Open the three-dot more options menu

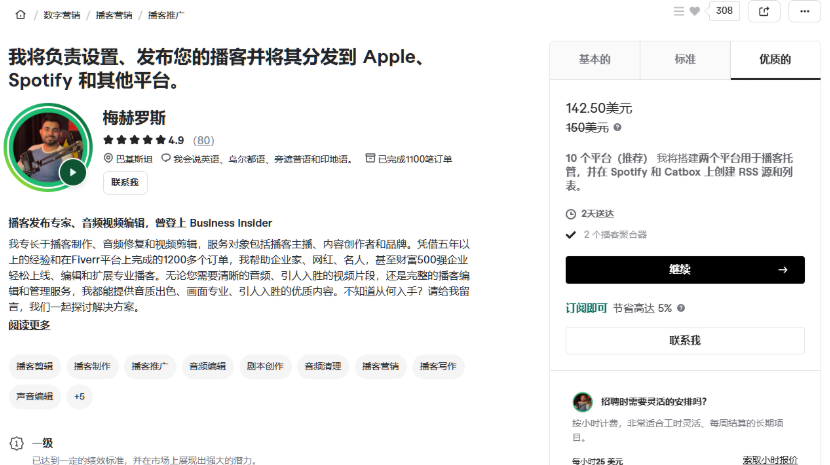point(805,11)
